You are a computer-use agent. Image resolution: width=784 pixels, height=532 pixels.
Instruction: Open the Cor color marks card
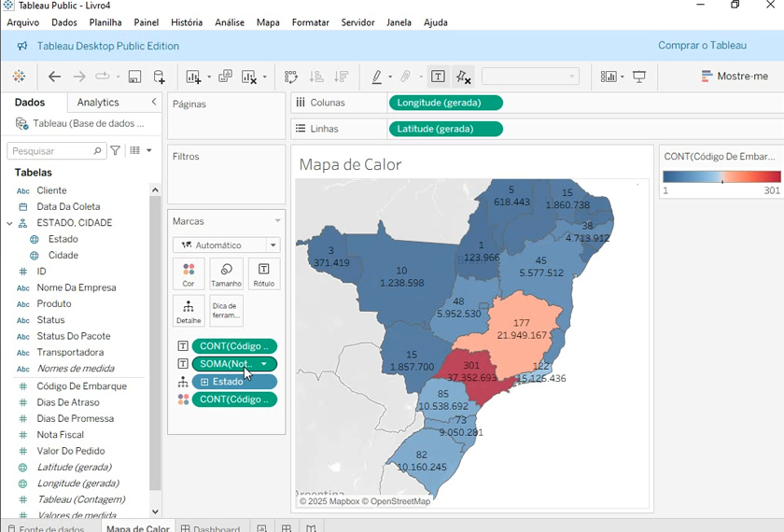(189, 274)
